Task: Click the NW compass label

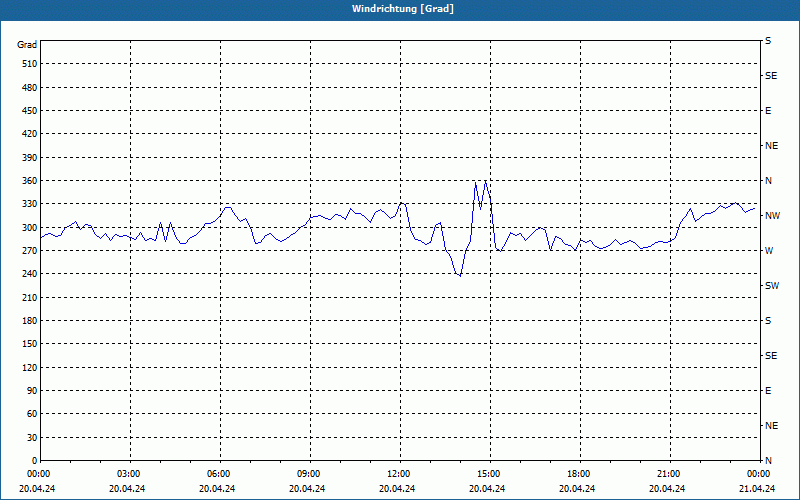Action: [x=772, y=216]
